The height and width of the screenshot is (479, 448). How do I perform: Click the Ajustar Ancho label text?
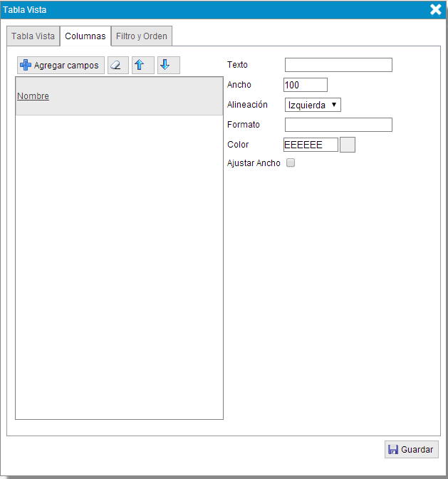tap(254, 163)
